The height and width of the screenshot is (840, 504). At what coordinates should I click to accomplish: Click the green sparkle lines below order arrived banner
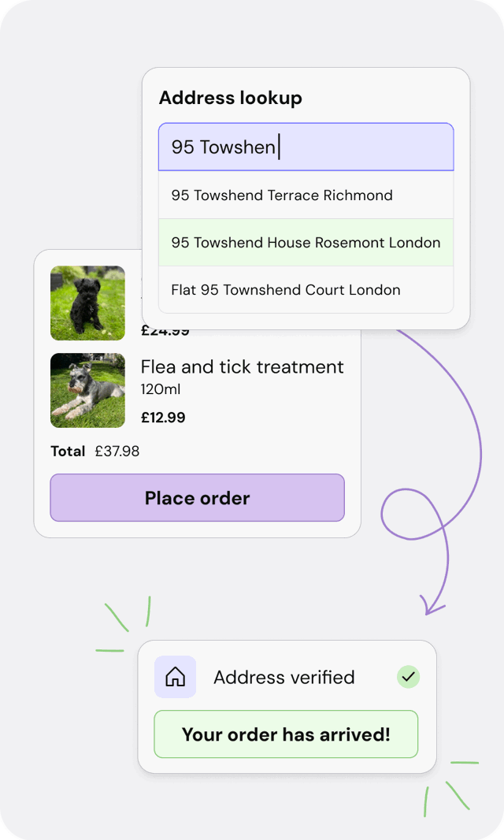[450, 787]
